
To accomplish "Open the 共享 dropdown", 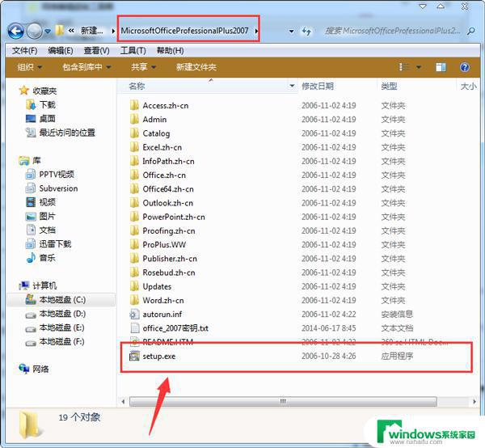I will coord(143,67).
